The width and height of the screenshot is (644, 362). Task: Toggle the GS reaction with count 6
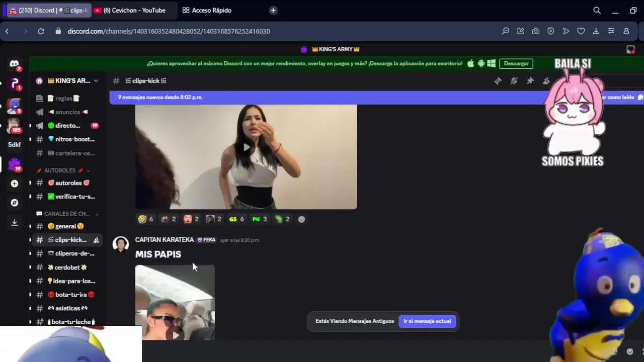(236, 219)
